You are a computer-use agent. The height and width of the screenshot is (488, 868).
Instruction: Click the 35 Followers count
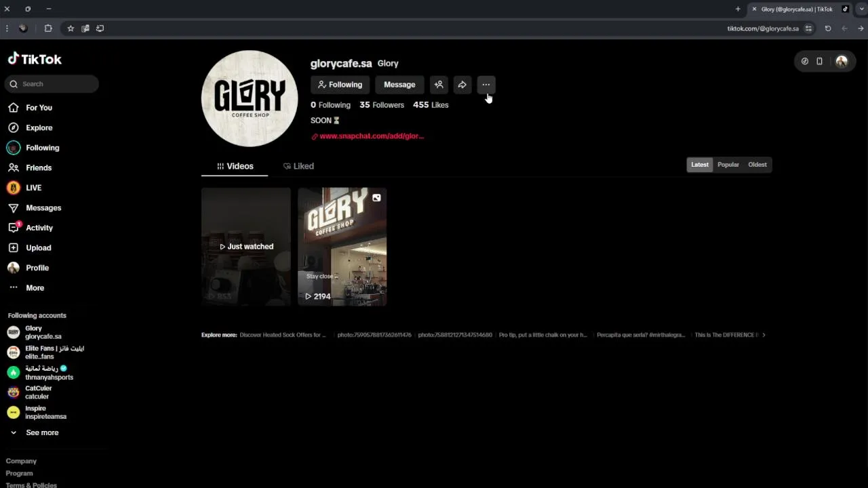click(x=382, y=105)
